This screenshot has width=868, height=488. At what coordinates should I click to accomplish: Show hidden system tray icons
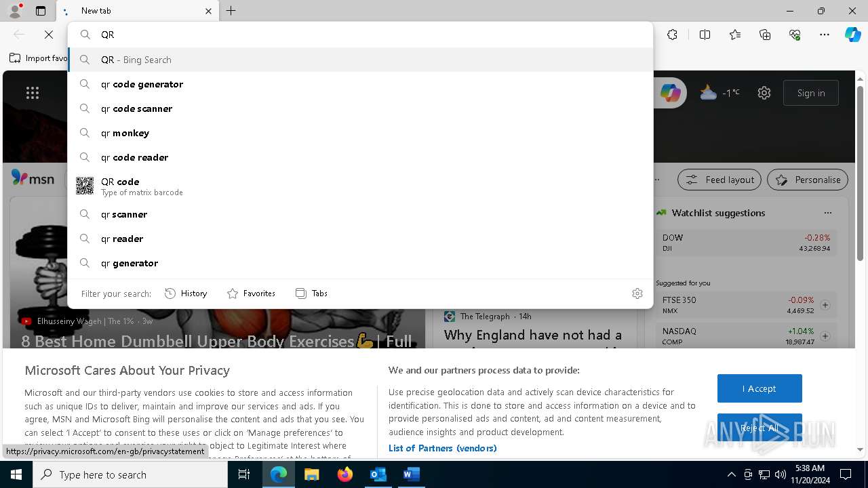(731, 474)
